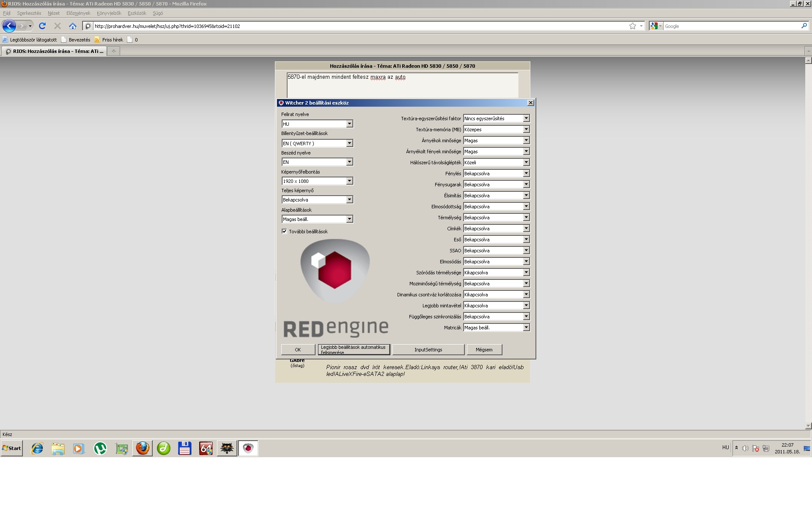Bookmark page with the star icon
The width and height of the screenshot is (812, 508).
(x=633, y=26)
